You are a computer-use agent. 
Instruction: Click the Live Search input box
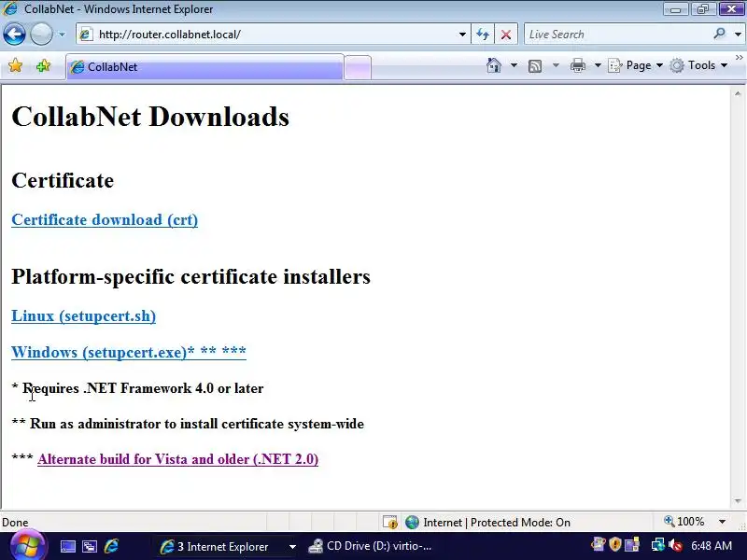coord(617,35)
